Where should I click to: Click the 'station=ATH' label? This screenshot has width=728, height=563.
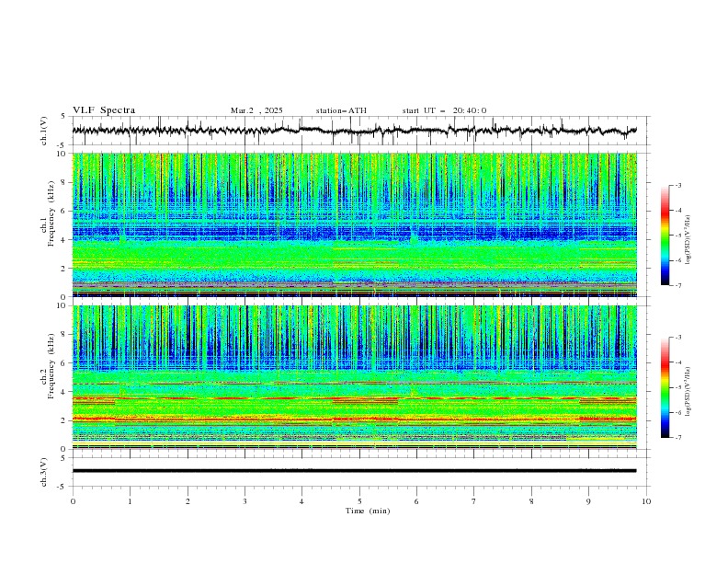pyautogui.click(x=341, y=110)
